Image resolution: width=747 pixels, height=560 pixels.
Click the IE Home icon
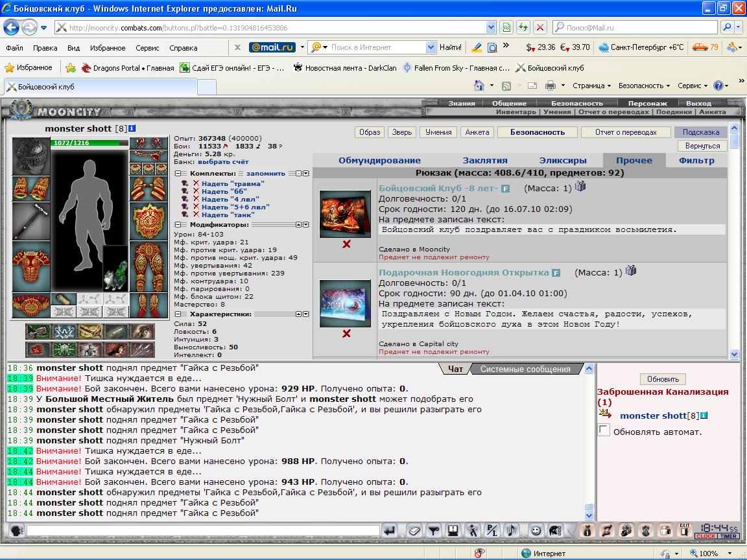(479, 86)
